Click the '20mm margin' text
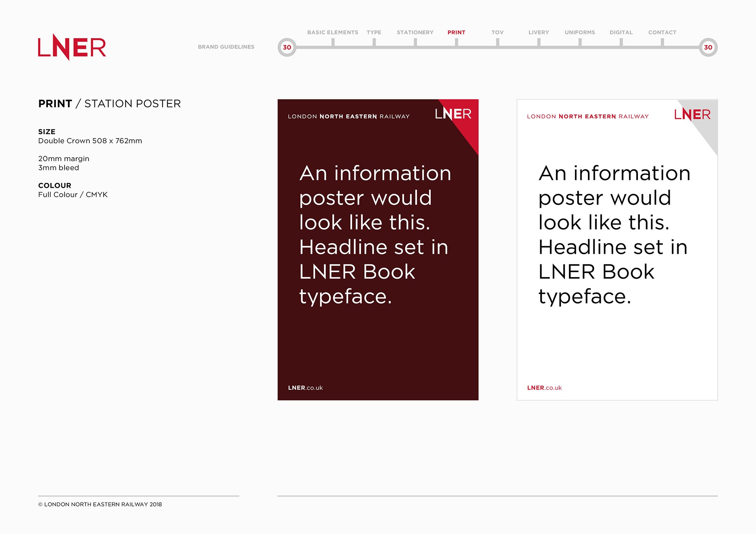The width and height of the screenshot is (756, 534). pos(64,159)
